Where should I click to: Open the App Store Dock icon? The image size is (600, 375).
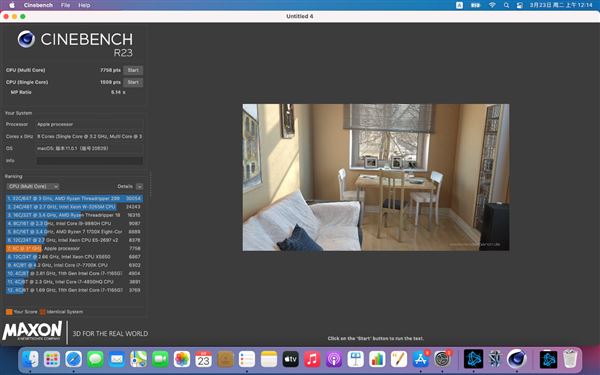click(x=421, y=359)
